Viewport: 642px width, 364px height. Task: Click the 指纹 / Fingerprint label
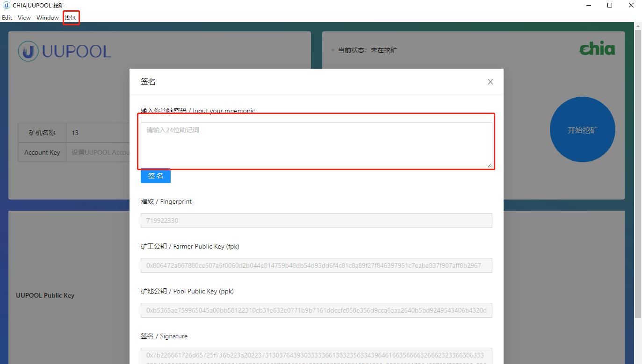(x=166, y=201)
